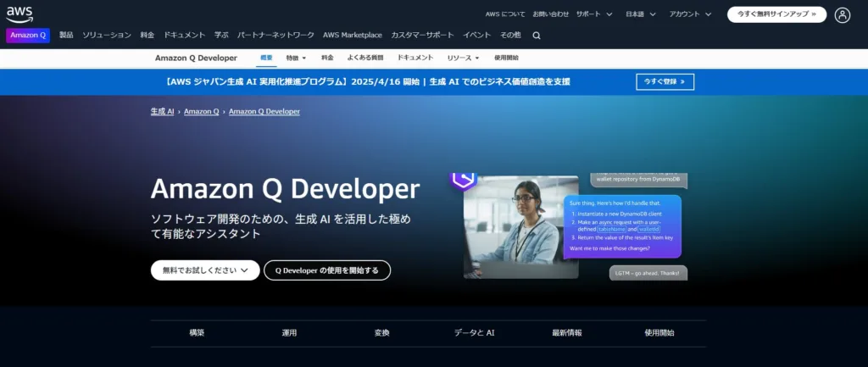Screen dimensions: 868x367
Task: Open the 料金 item in the top navigation
Action: tap(147, 35)
